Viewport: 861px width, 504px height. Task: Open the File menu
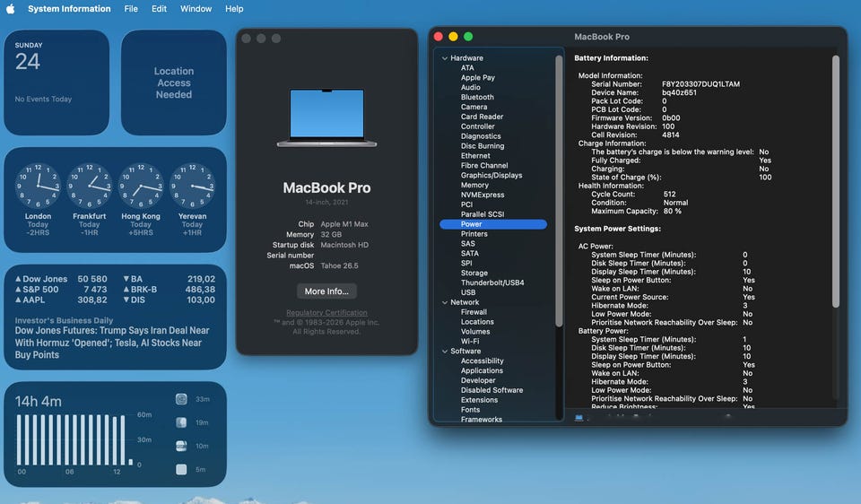[131, 9]
